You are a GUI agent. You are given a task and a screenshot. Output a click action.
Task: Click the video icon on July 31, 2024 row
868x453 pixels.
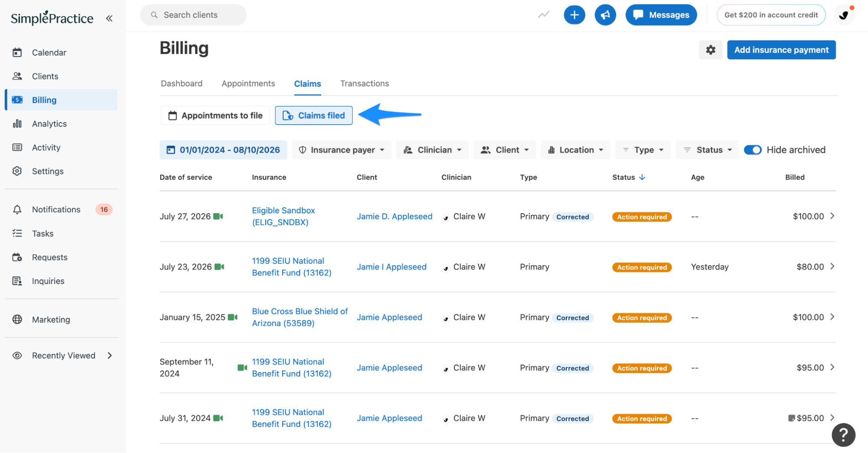coord(218,418)
